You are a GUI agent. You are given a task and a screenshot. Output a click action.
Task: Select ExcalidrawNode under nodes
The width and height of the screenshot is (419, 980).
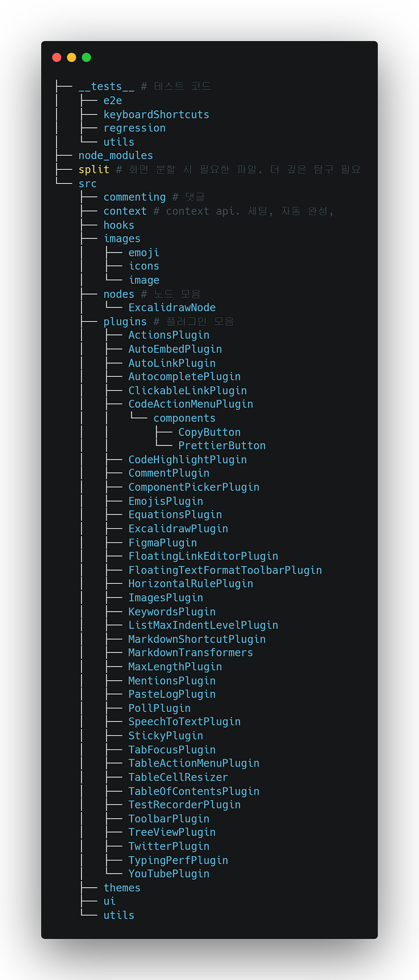[172, 308]
